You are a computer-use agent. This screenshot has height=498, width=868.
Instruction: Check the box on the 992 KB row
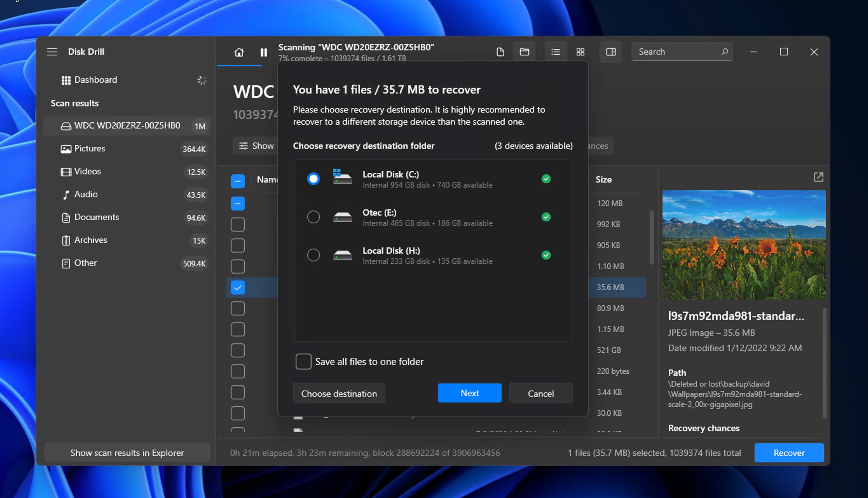[238, 225]
